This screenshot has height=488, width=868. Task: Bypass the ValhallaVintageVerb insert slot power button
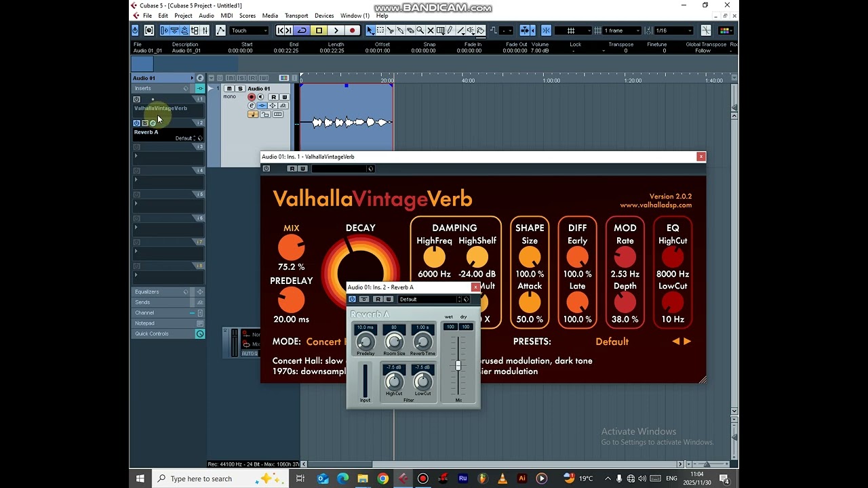tap(137, 99)
